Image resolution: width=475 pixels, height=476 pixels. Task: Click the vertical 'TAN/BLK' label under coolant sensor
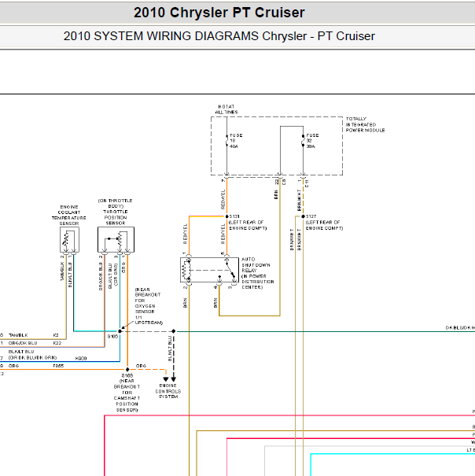click(62, 271)
